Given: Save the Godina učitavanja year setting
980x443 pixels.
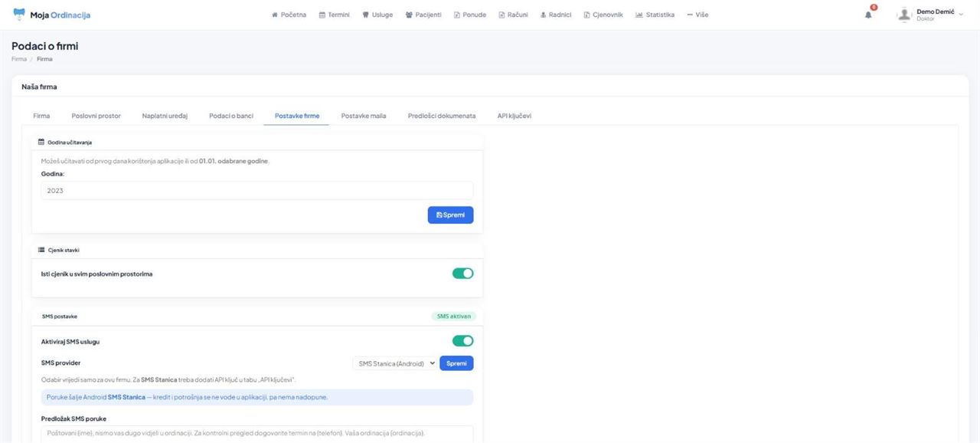Looking at the screenshot, I should pos(450,215).
